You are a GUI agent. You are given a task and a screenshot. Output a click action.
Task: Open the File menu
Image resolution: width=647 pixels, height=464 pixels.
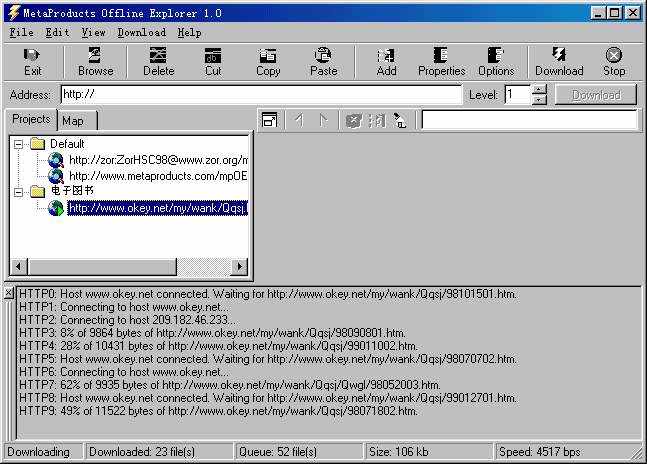pos(21,32)
